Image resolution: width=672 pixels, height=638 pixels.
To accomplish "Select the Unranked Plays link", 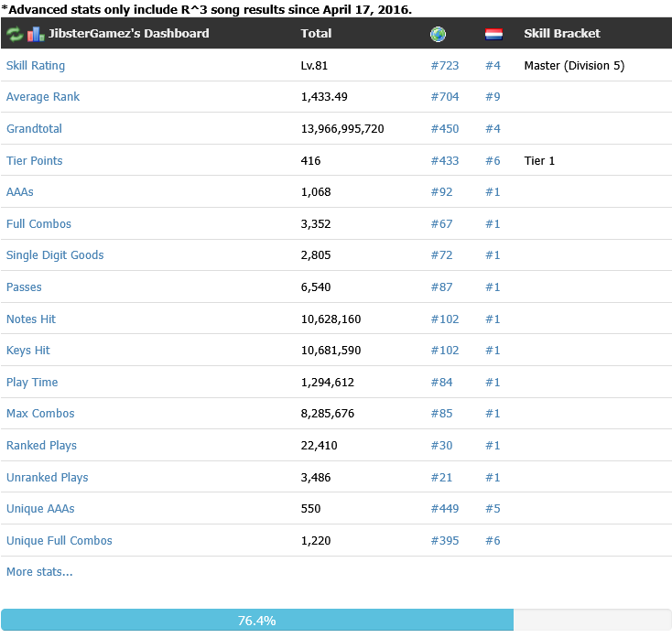I will 47,477.
